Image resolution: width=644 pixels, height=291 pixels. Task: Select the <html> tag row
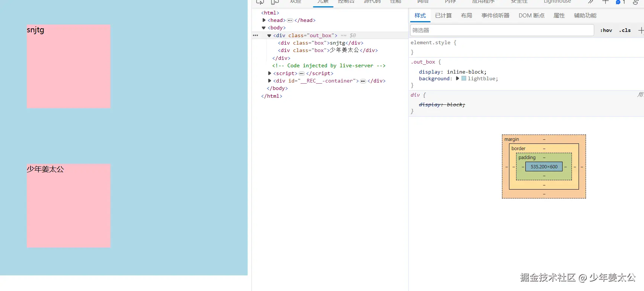tap(270, 13)
